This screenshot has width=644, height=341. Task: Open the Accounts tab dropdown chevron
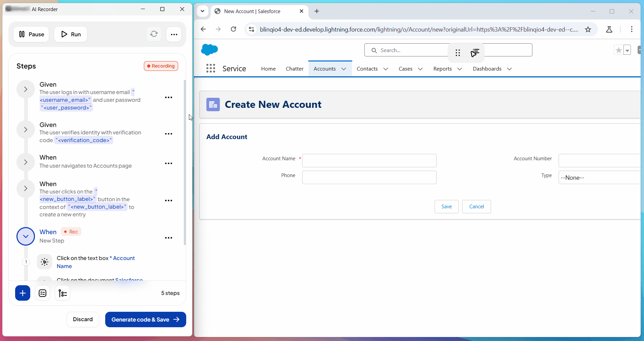pyautogui.click(x=344, y=69)
